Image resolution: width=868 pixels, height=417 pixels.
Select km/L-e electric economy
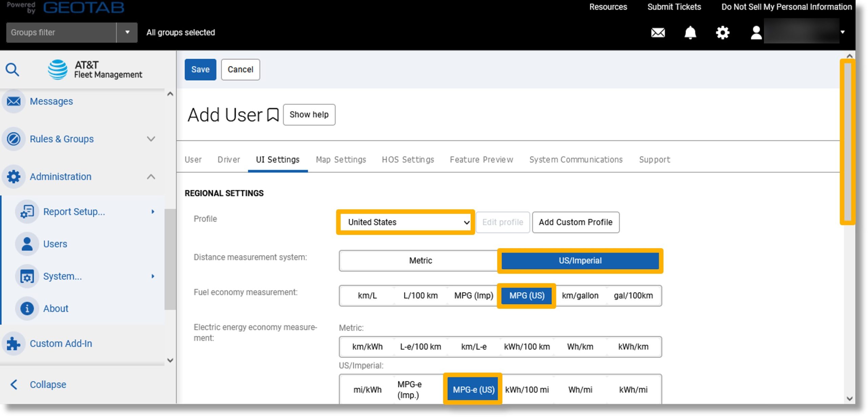[x=473, y=346]
